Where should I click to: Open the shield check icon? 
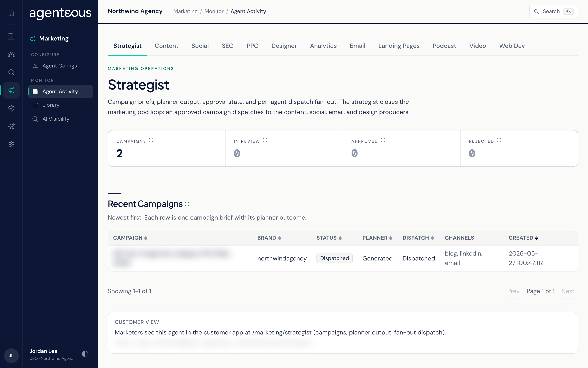[11, 108]
